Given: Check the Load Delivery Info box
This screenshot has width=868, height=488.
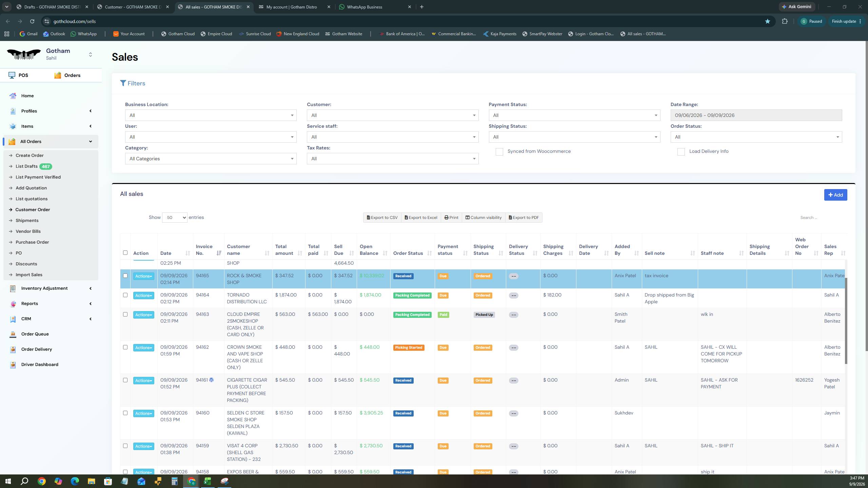Looking at the screenshot, I should pyautogui.click(x=681, y=152).
